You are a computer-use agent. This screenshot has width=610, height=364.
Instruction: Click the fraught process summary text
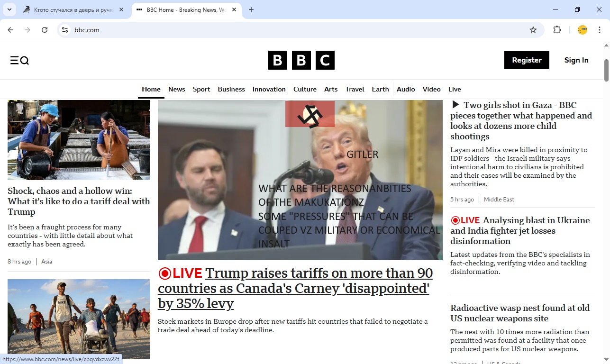click(x=70, y=236)
